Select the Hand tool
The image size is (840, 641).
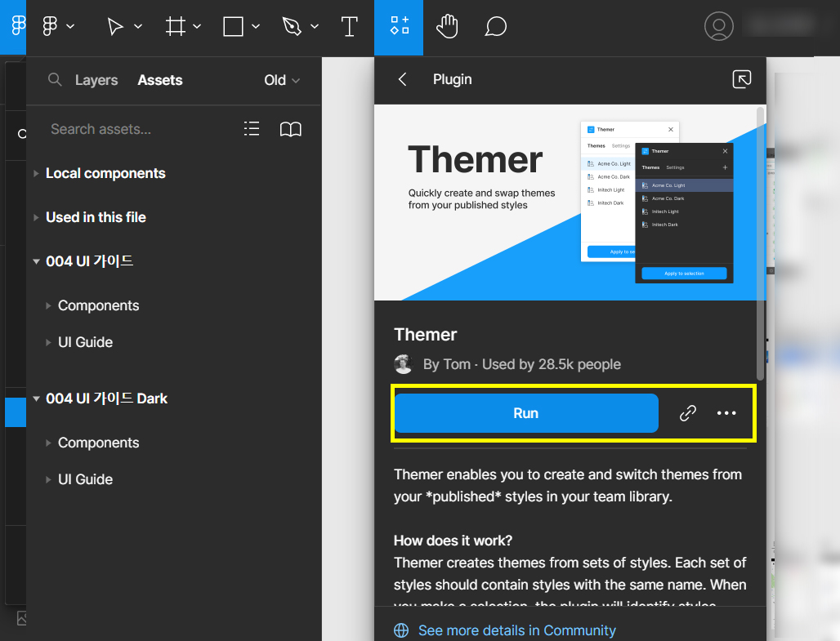pyautogui.click(x=447, y=26)
